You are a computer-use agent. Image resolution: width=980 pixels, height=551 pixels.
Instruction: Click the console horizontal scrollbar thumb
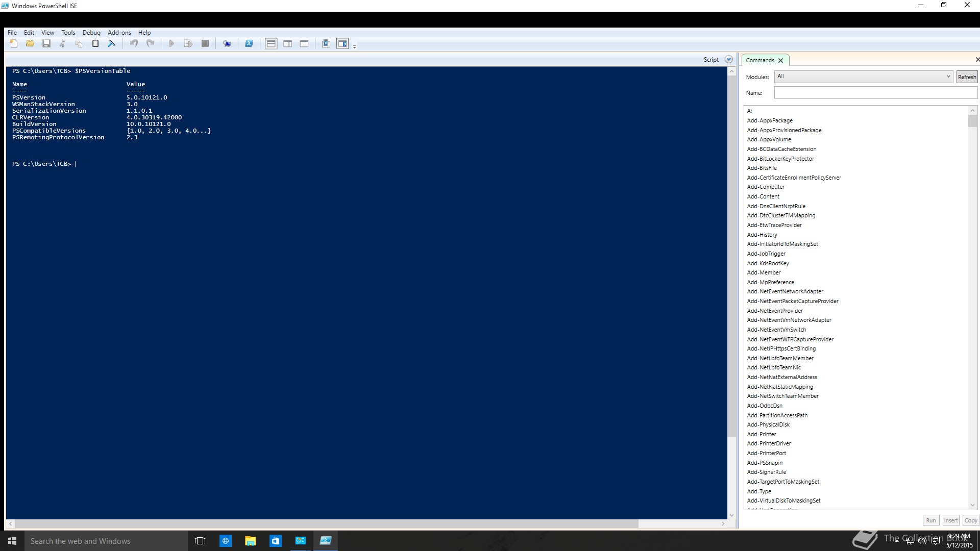point(327,523)
